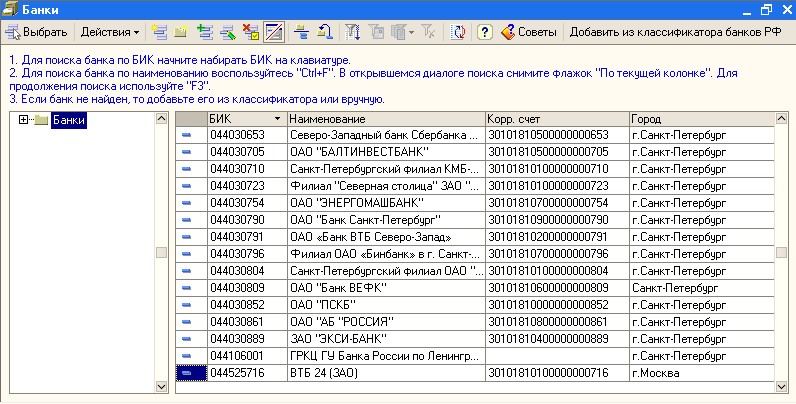
Task: Toggle the hierarchical view icon
Action: point(274,32)
